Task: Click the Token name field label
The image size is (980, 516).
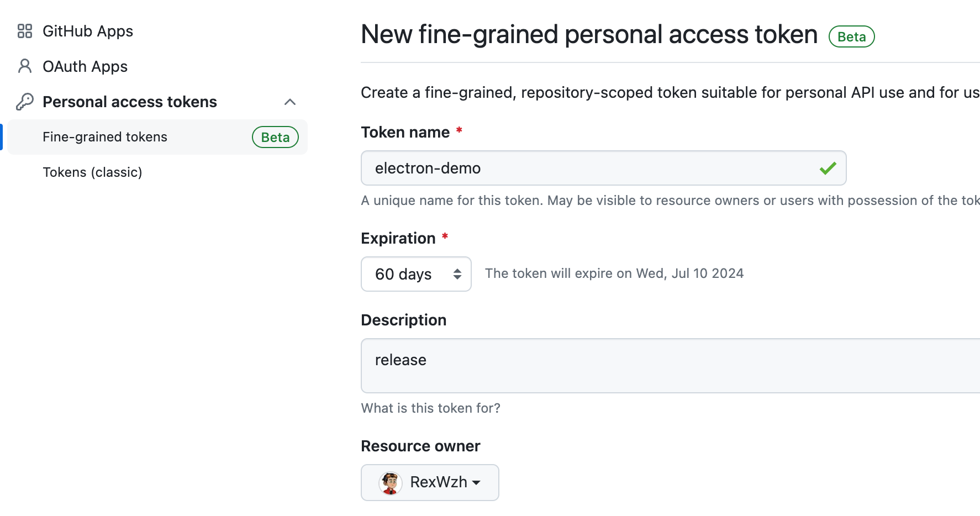Action: (x=405, y=133)
